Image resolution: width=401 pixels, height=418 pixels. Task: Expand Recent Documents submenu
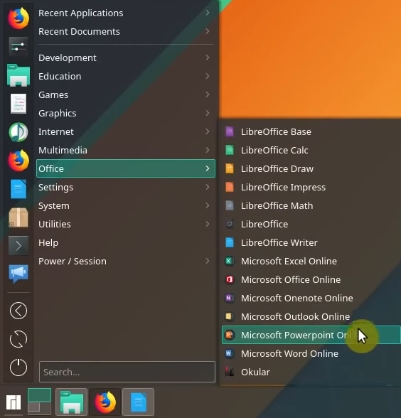(126, 32)
